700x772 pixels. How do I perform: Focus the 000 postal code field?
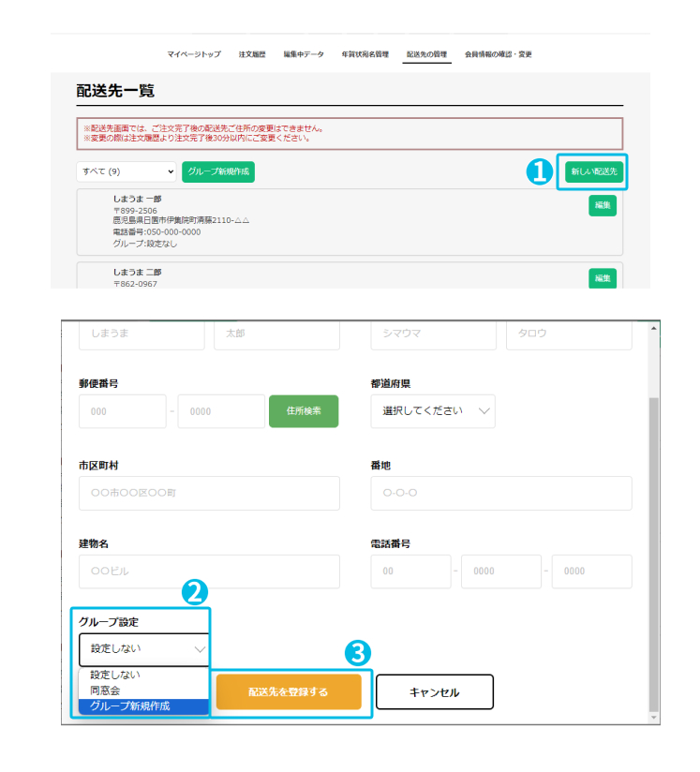pyautogui.click(x=122, y=411)
